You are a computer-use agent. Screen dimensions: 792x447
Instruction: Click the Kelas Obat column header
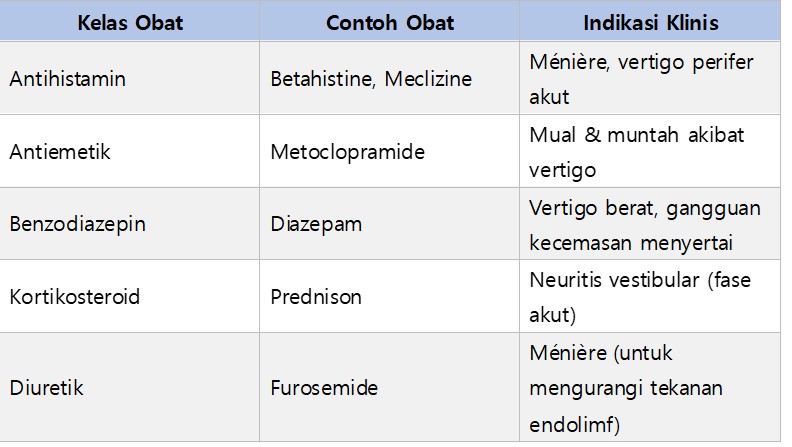[130, 23]
